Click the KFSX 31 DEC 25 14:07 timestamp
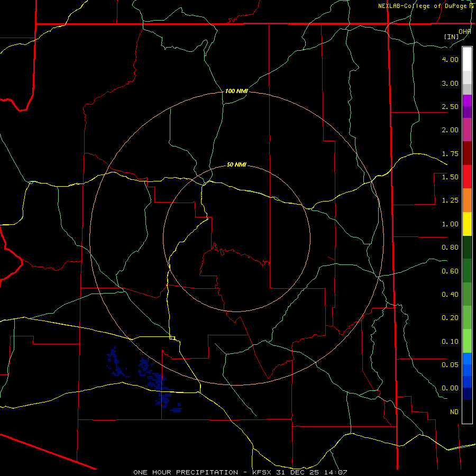 click(x=300, y=472)
